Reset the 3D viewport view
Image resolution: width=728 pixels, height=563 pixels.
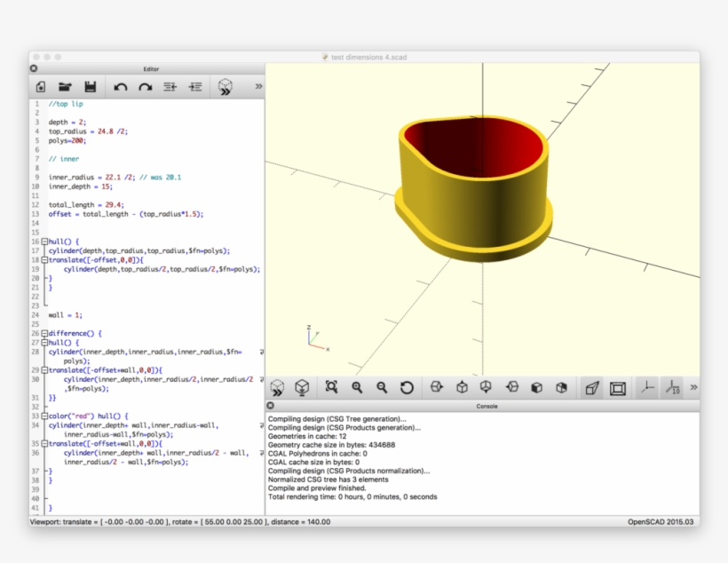[x=406, y=386]
